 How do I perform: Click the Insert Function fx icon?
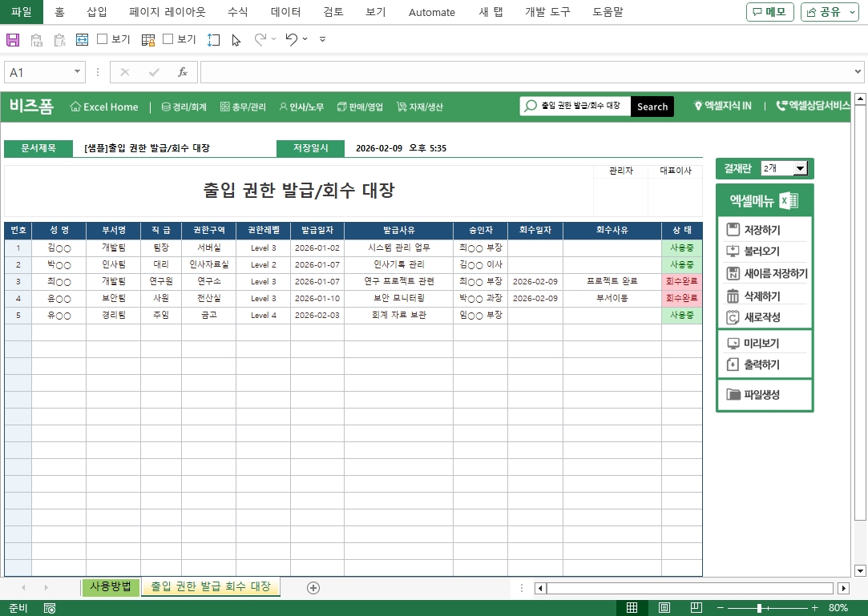click(183, 72)
